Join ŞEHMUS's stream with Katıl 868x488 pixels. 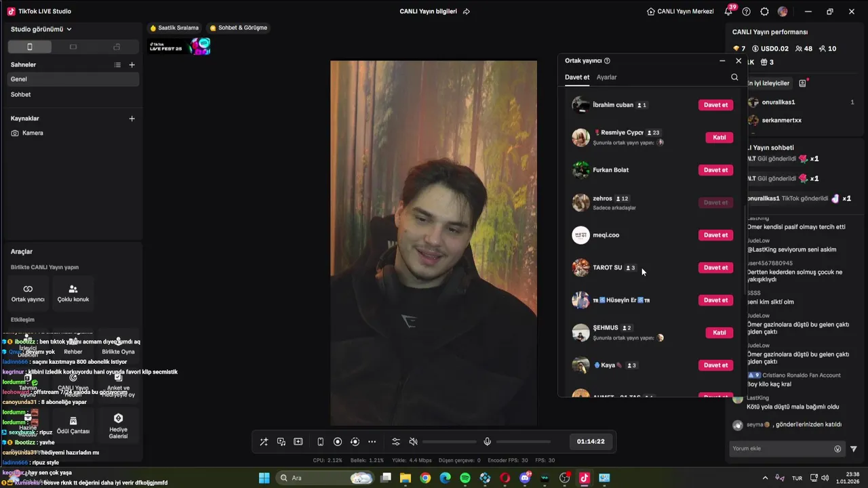click(719, 333)
